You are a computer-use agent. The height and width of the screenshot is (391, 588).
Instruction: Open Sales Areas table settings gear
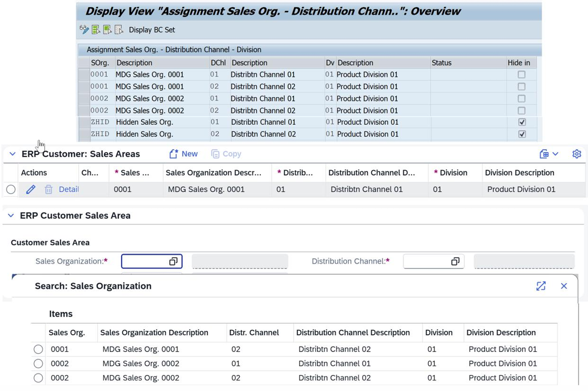[576, 154]
